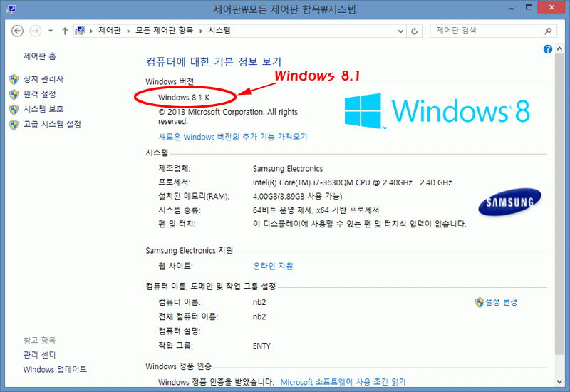Click shield icon beside 원격 설정
Image resolution: width=570 pixels, height=392 pixels.
(x=14, y=94)
